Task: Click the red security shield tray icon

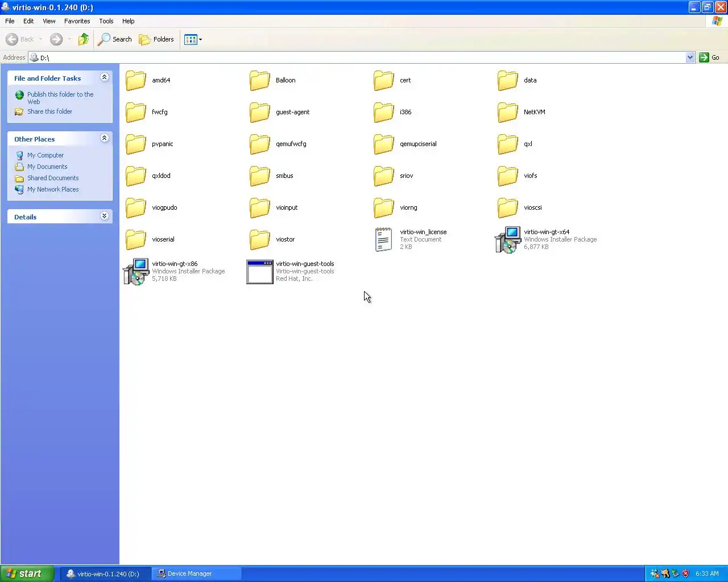Action: 685,573
